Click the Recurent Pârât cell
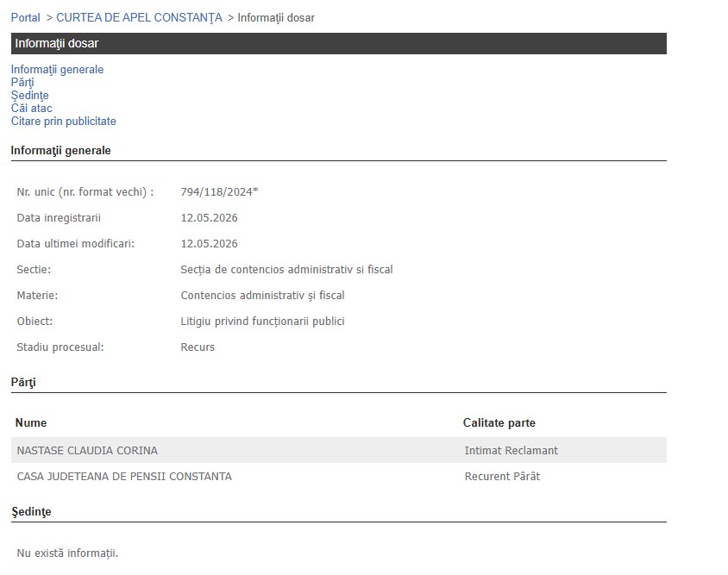728x575 pixels. [x=502, y=476]
